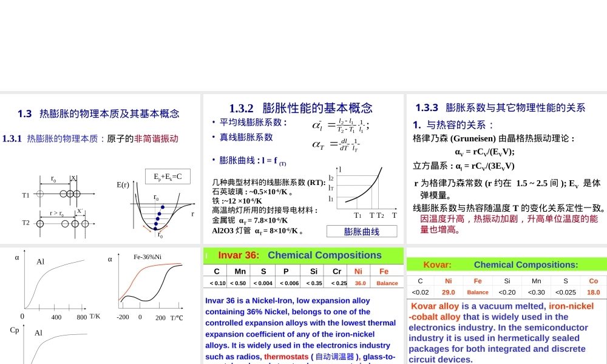The image size is (607, 364).
Task: Click the red text 因温度升高,热振动加剧
Action: pos(469,219)
